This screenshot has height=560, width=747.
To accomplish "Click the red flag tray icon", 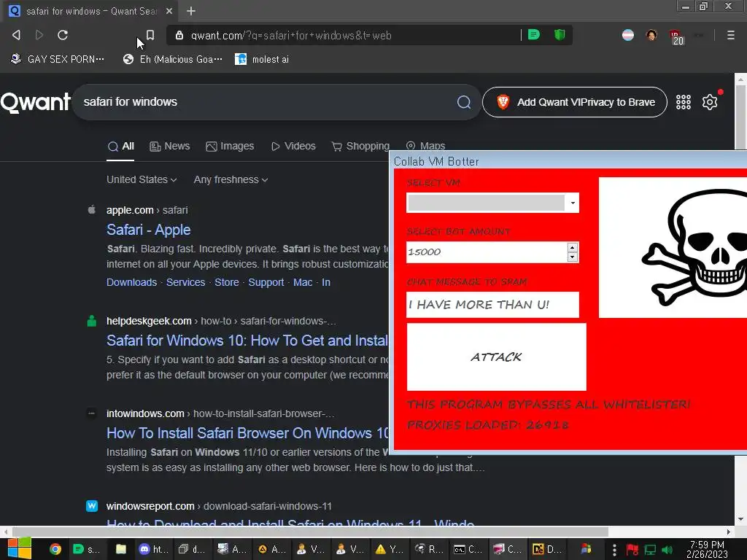I will 632,550.
